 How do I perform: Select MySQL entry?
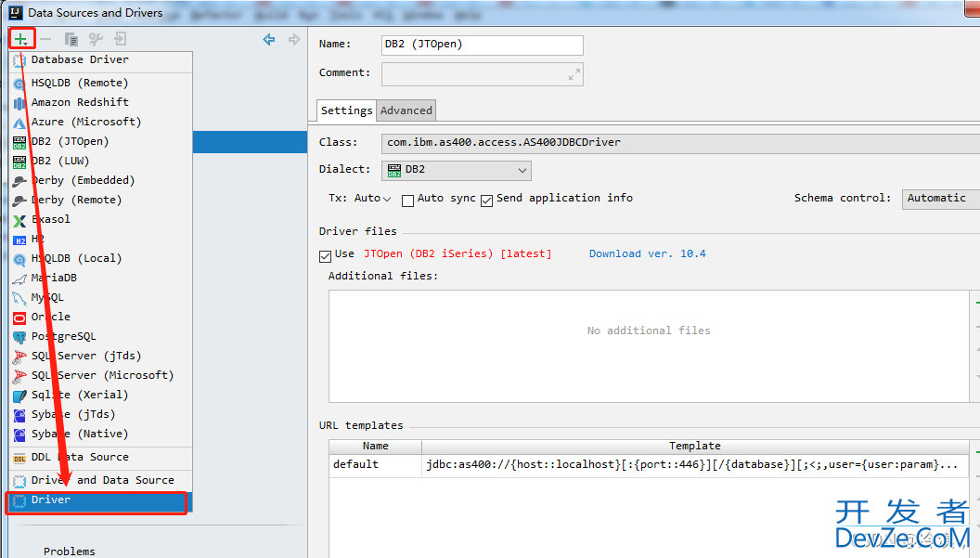pyautogui.click(x=101, y=297)
